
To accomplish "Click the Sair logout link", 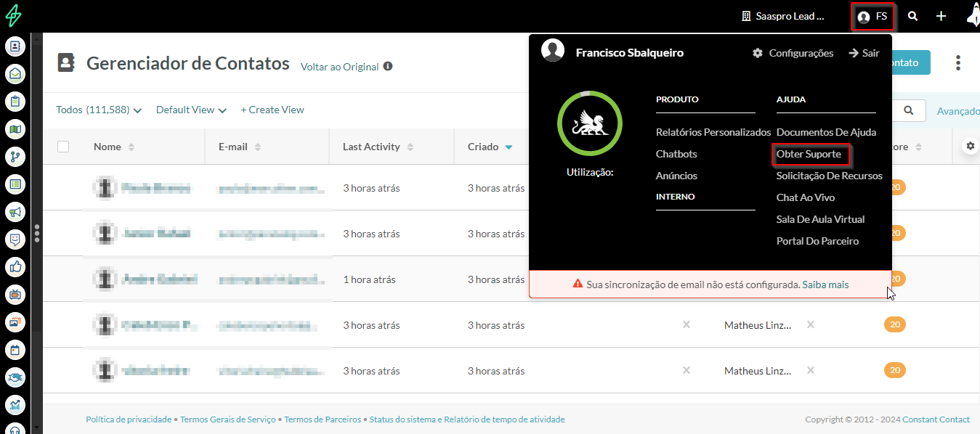I will click(x=864, y=53).
